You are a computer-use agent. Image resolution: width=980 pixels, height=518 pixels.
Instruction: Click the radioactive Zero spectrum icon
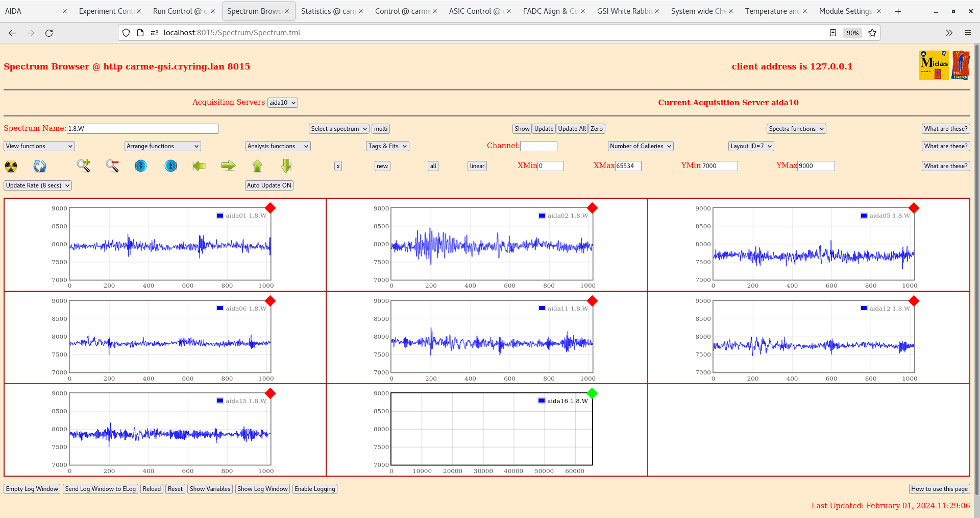pos(10,166)
